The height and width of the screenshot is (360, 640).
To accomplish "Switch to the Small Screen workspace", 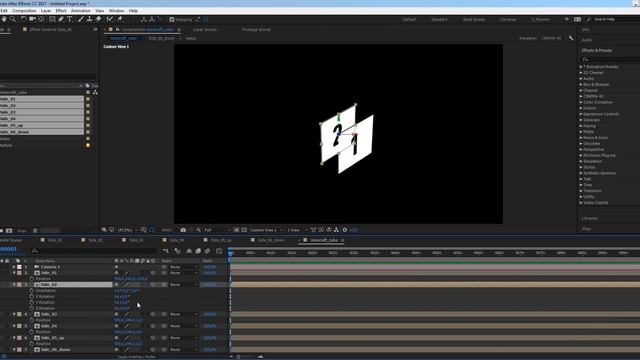I will tap(473, 20).
